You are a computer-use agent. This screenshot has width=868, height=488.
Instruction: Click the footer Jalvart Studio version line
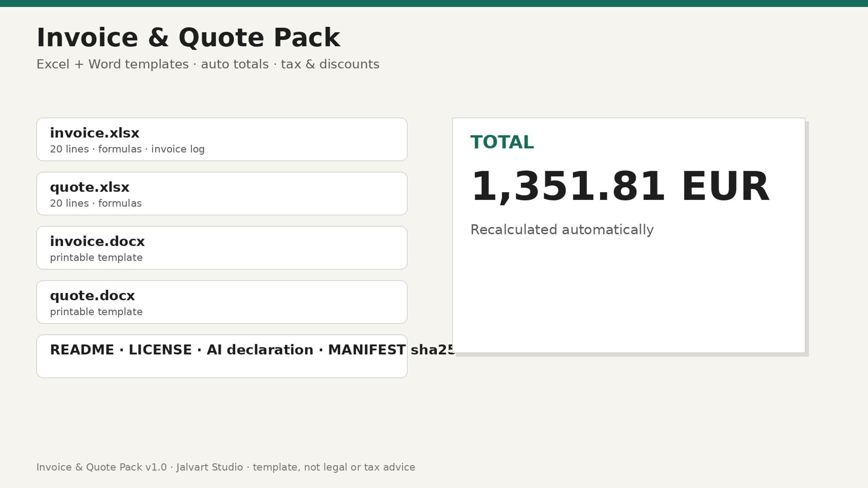pos(226,467)
